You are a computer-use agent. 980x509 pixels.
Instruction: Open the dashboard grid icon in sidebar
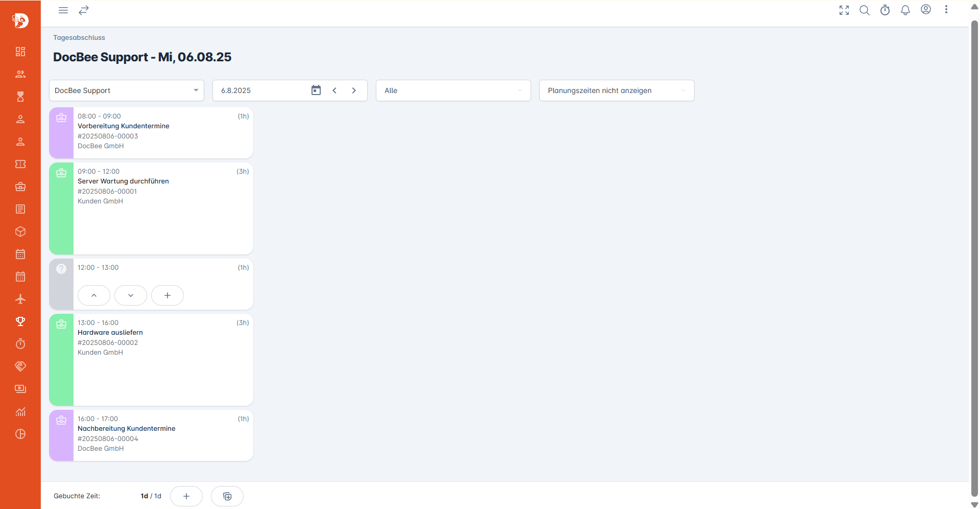20,52
